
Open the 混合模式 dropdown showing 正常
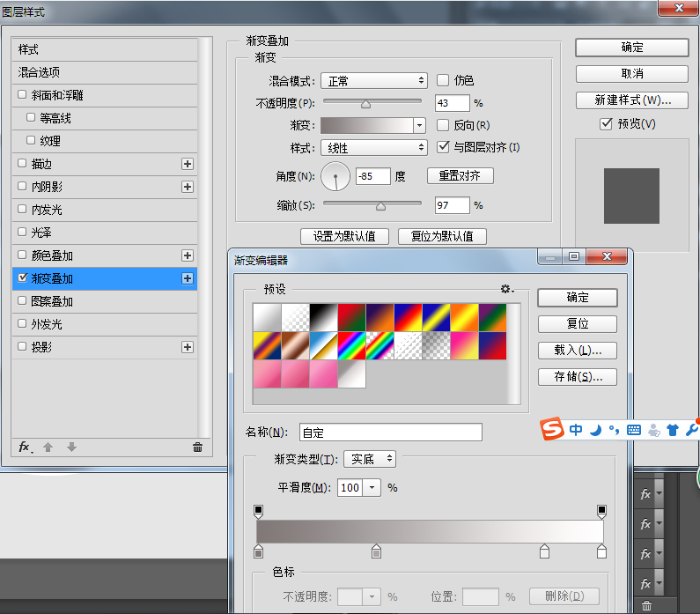pyautogui.click(x=374, y=81)
